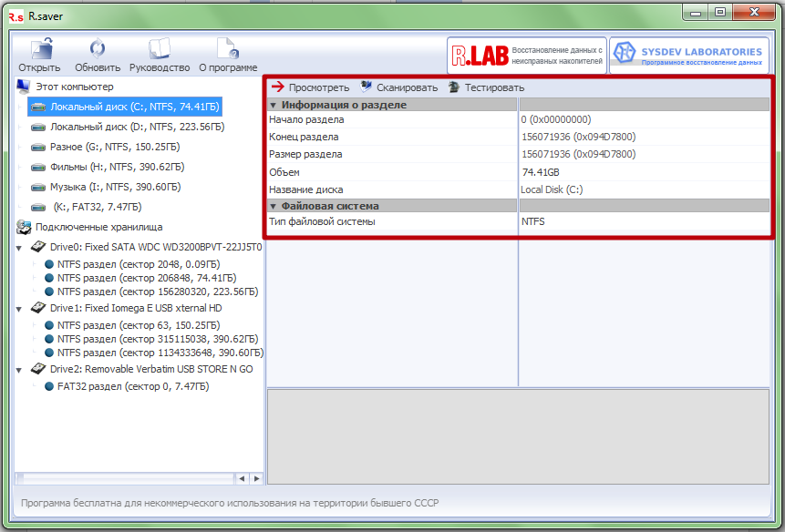Select Этот компьютер tree node
Image resolution: width=785 pixels, height=532 pixels.
pos(75,87)
